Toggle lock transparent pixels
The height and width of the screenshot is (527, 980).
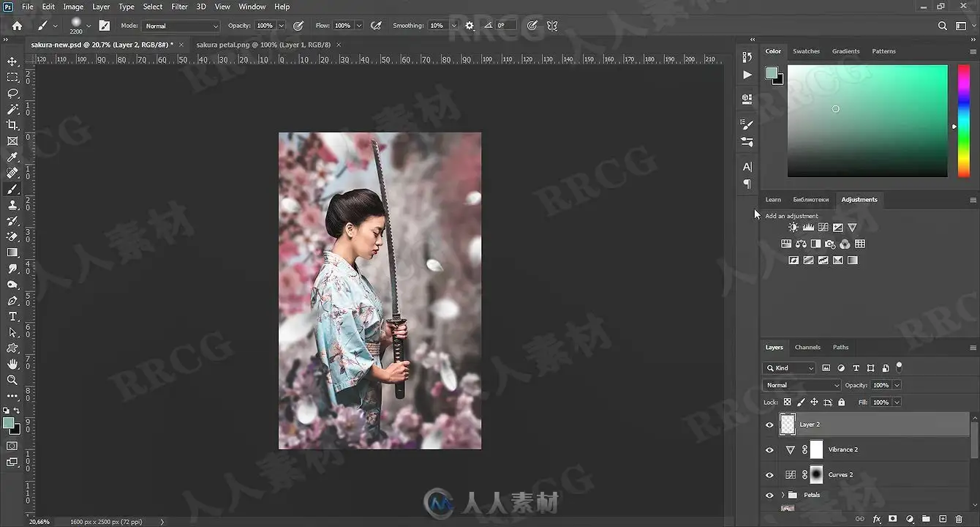pos(788,402)
